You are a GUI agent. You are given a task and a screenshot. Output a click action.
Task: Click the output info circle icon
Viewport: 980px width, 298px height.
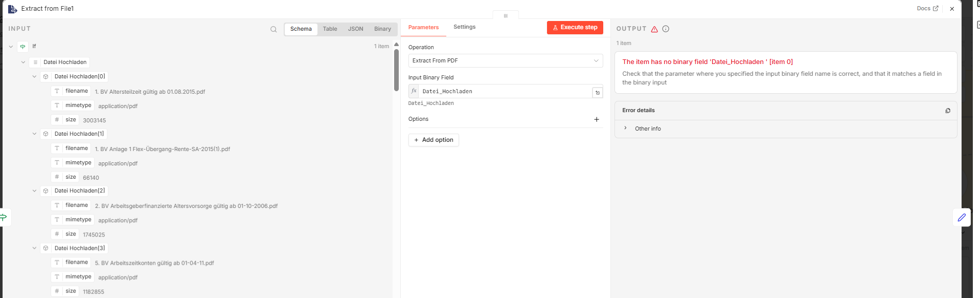[x=666, y=29]
